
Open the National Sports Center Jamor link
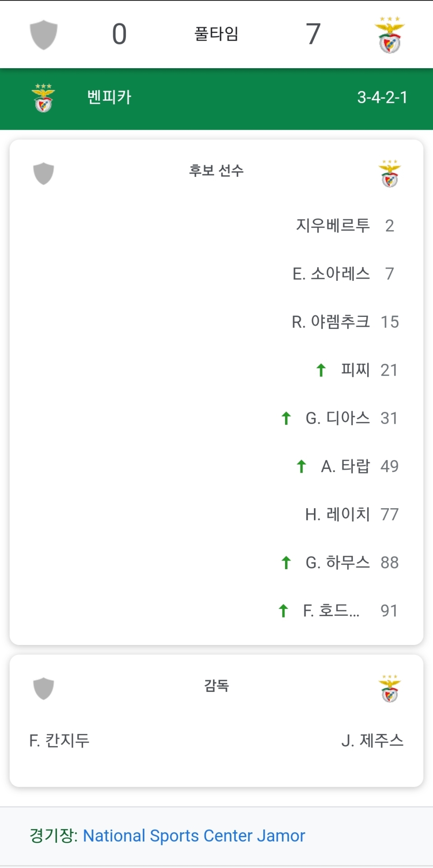(x=194, y=836)
